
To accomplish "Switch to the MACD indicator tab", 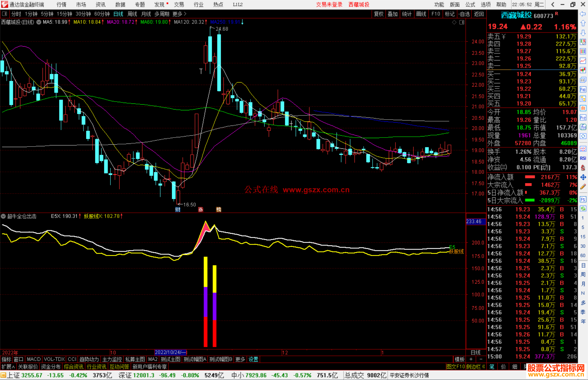I will 34,359.
